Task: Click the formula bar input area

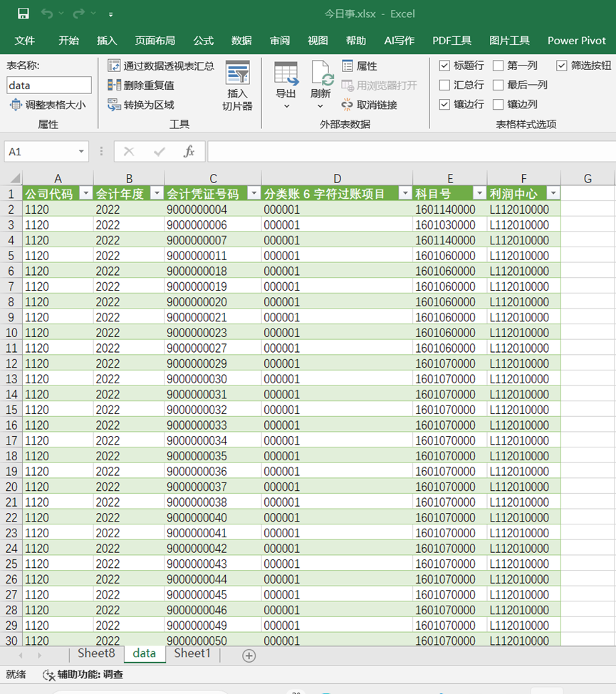Action: click(x=411, y=151)
